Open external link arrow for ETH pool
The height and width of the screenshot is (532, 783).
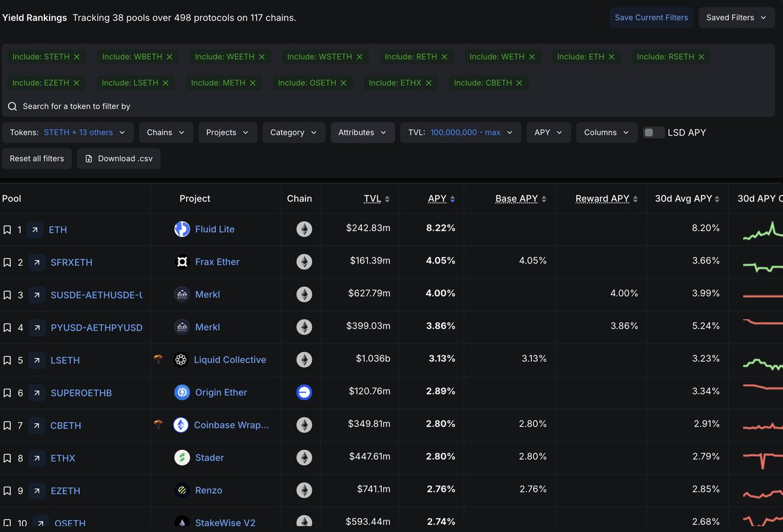pyautogui.click(x=35, y=229)
